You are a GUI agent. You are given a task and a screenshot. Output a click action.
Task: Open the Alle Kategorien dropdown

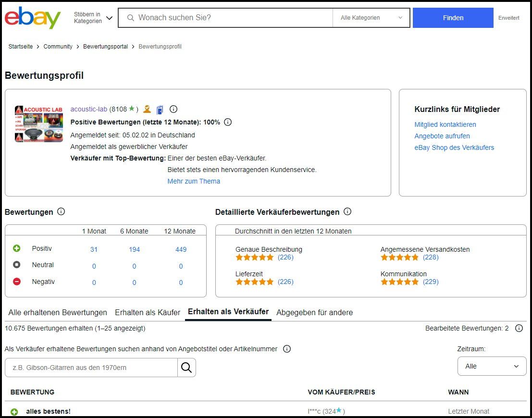pos(371,18)
